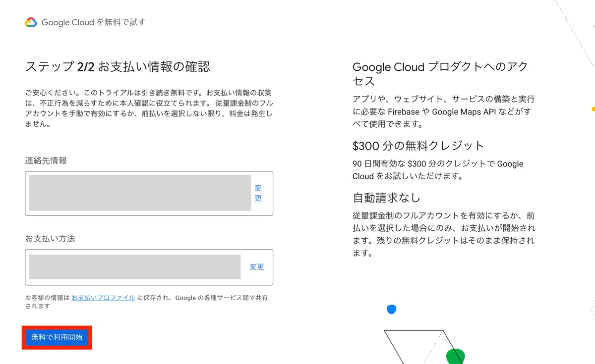Click the 自動請求なし heading

point(386,198)
